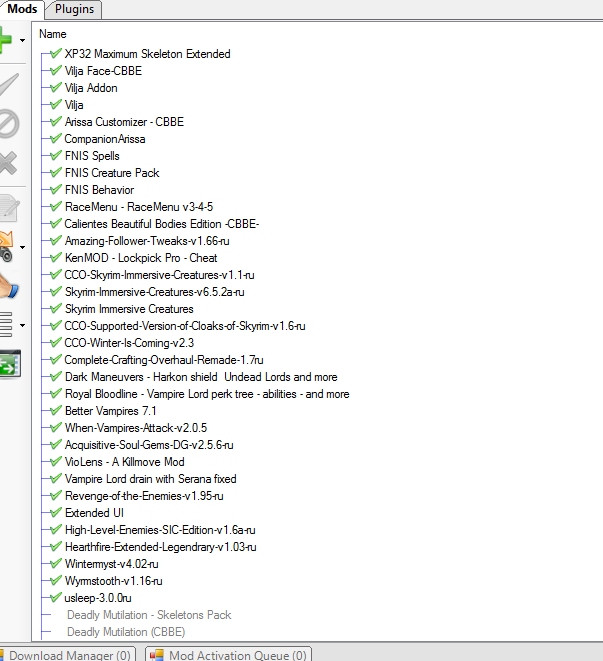Select FNIS Creature Pack mod name

pyautogui.click(x=112, y=173)
